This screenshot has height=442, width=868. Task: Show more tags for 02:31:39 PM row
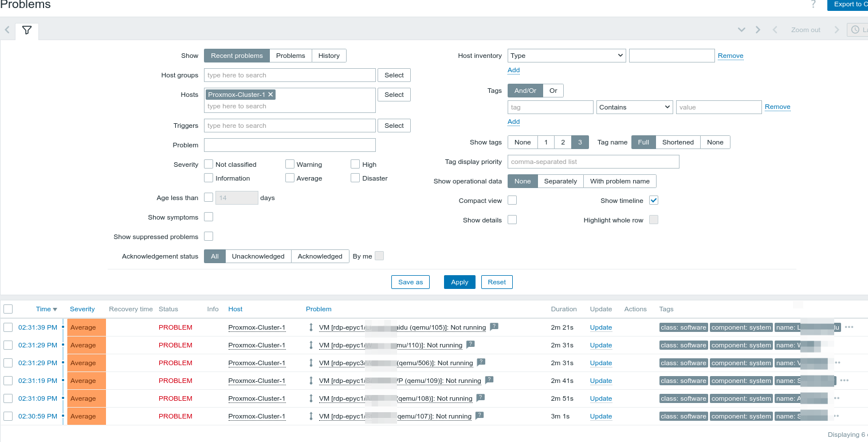(x=849, y=327)
